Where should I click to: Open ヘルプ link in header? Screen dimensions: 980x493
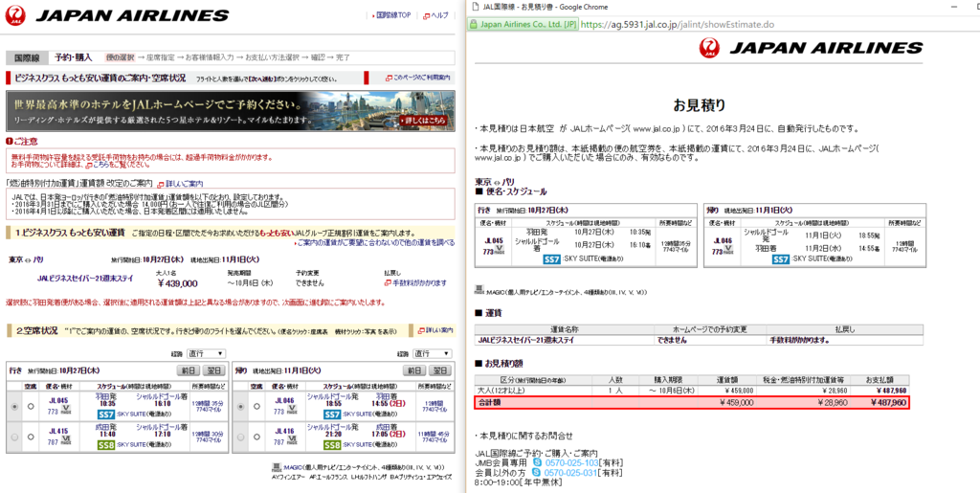(440, 15)
